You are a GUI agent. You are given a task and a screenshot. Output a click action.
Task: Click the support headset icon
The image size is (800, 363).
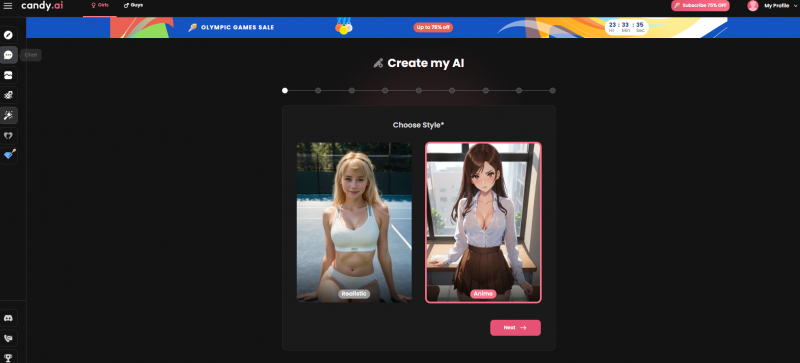tap(8, 338)
